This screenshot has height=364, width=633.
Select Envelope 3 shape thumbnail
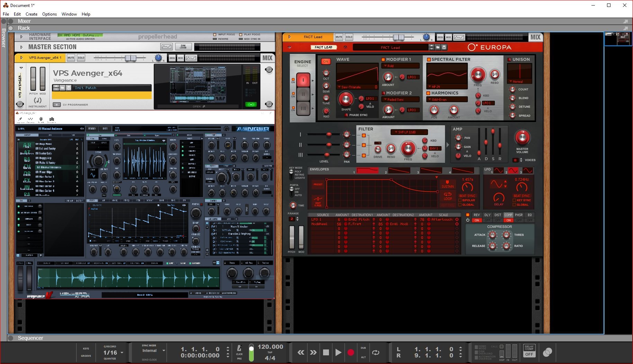pos(431,170)
